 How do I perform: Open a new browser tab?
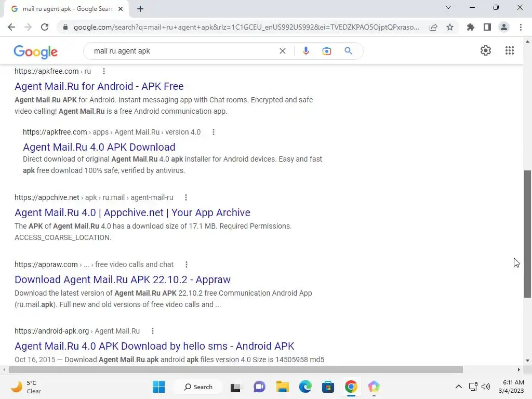click(x=140, y=9)
